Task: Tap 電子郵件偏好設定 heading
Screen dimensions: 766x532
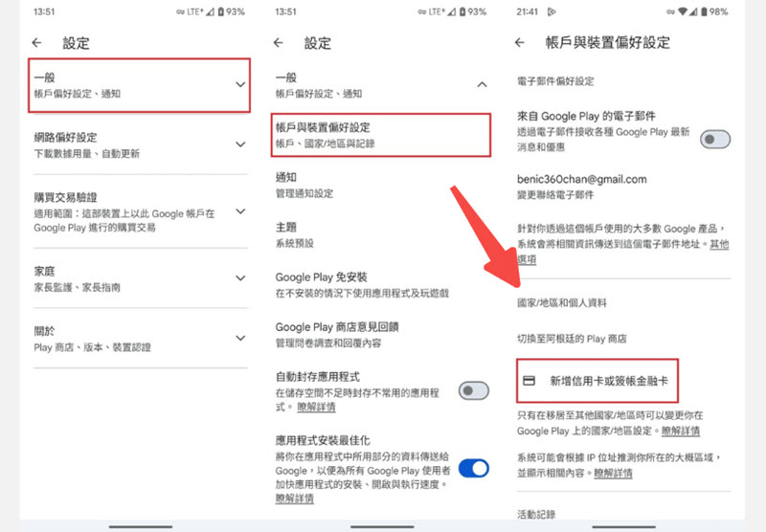Action: click(x=555, y=81)
